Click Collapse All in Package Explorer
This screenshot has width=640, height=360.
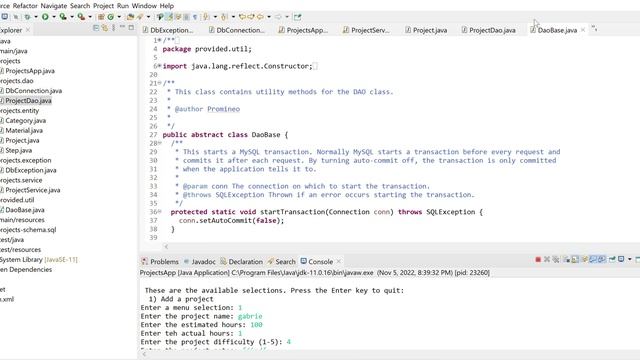tap(96, 28)
